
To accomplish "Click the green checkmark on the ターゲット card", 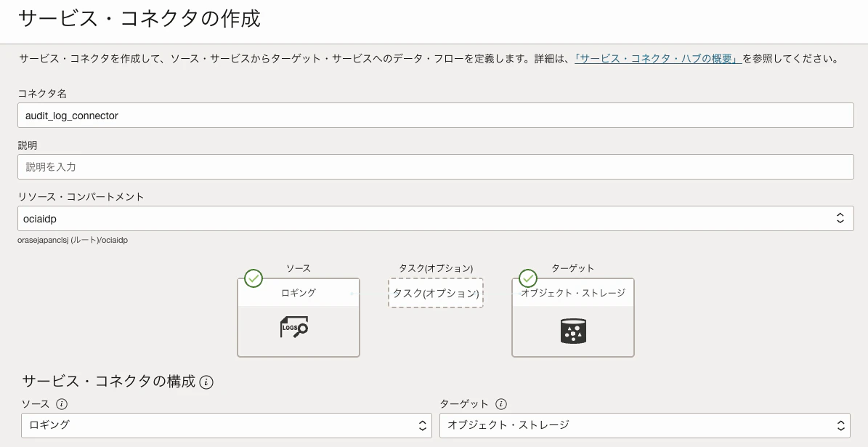I will click(528, 278).
